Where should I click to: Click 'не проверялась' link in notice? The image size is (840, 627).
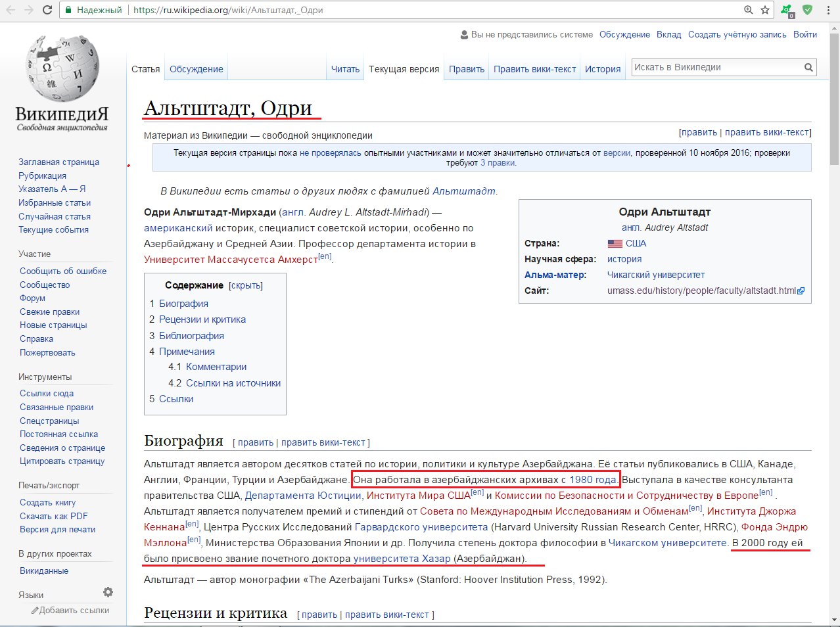(331, 152)
